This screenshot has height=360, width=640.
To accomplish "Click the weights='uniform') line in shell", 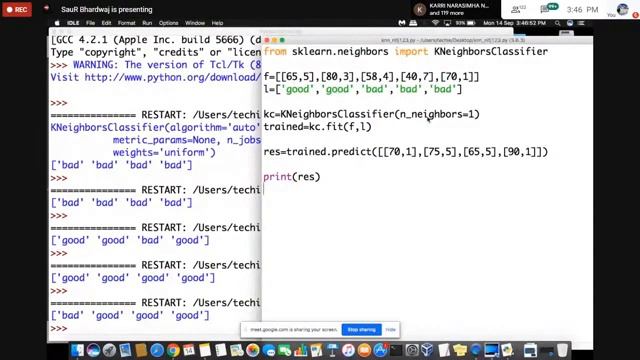I will (164, 152).
